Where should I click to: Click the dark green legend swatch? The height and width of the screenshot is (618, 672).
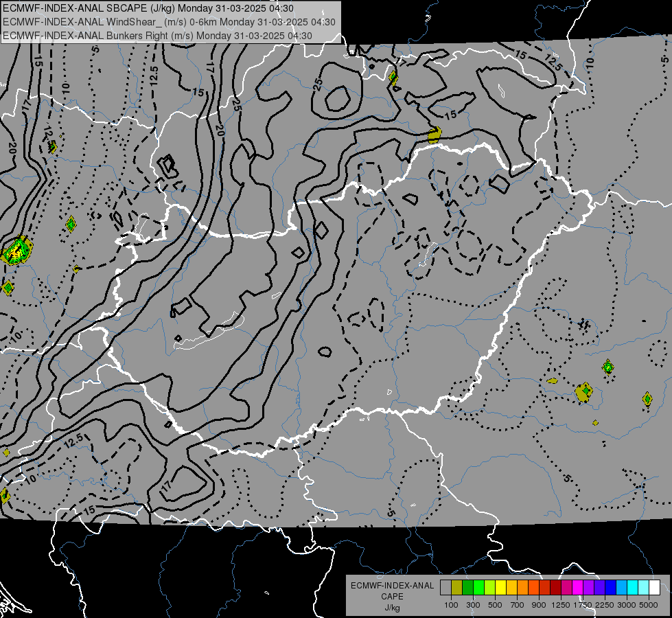(467, 587)
